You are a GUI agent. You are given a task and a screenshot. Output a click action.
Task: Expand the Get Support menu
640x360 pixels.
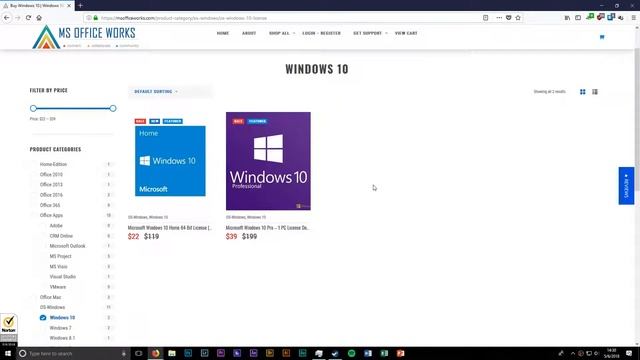[x=370, y=33]
